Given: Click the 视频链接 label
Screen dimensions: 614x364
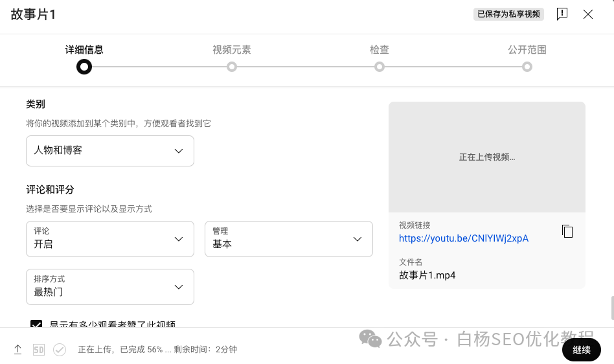Looking at the screenshot, I should pyautogui.click(x=415, y=225).
